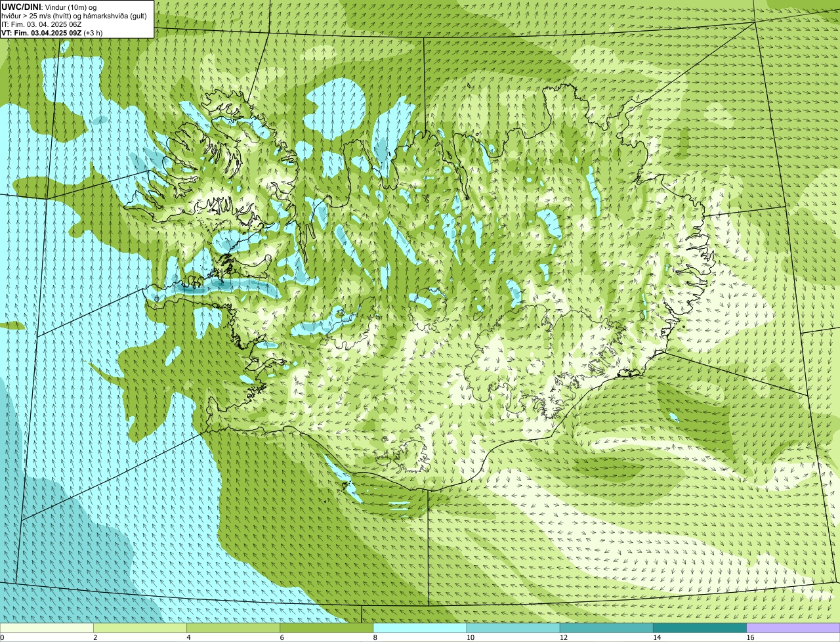Select the 6–8 m/s olive green legend swatch

click(327, 628)
